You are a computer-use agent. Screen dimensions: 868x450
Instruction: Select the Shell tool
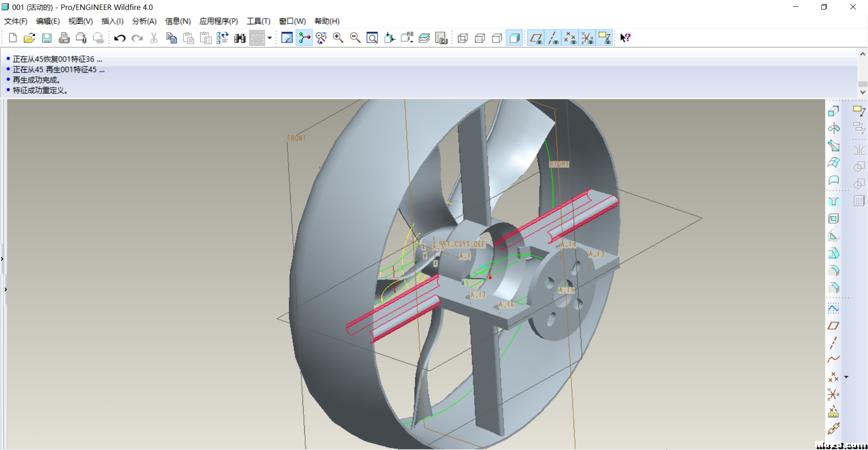click(x=834, y=219)
